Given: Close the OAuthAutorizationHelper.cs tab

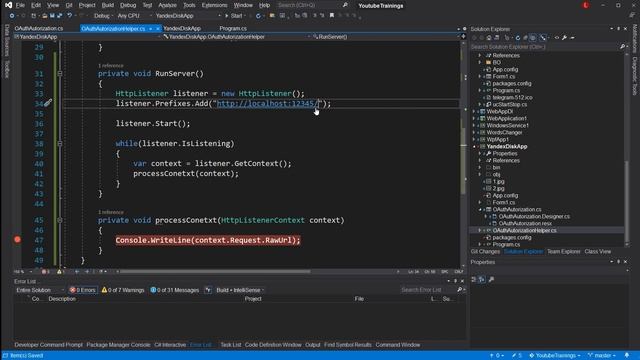Looking at the screenshot, I should coord(158,29).
